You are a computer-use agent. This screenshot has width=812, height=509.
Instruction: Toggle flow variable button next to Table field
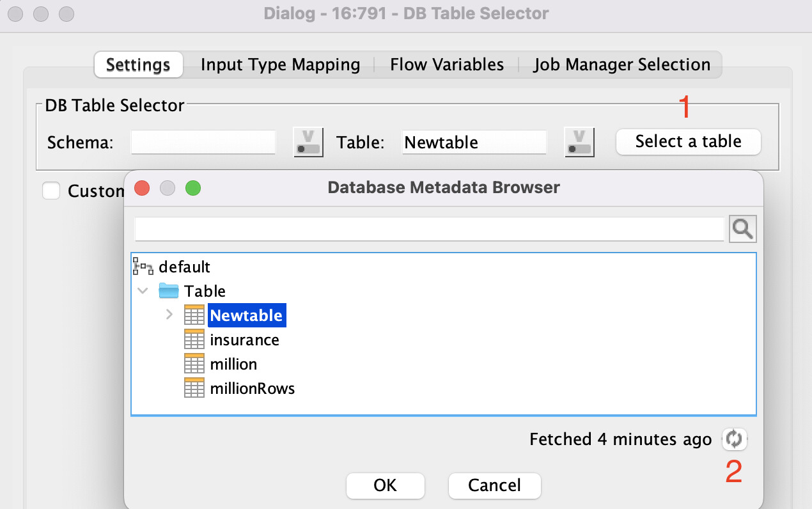pos(579,142)
